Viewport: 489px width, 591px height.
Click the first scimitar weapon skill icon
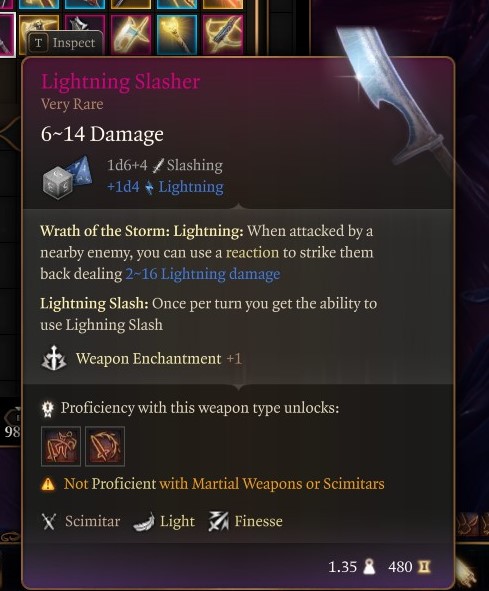pyautogui.click(x=61, y=446)
